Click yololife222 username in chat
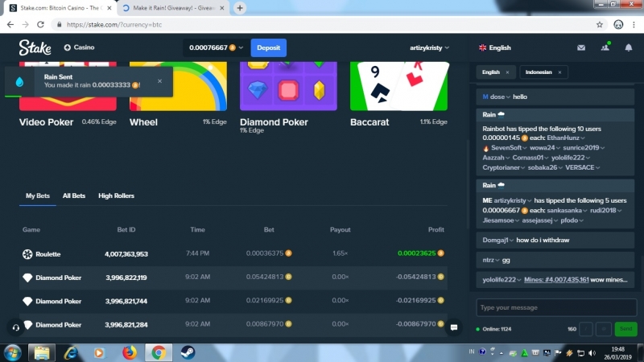644x362 pixels. click(x=498, y=280)
